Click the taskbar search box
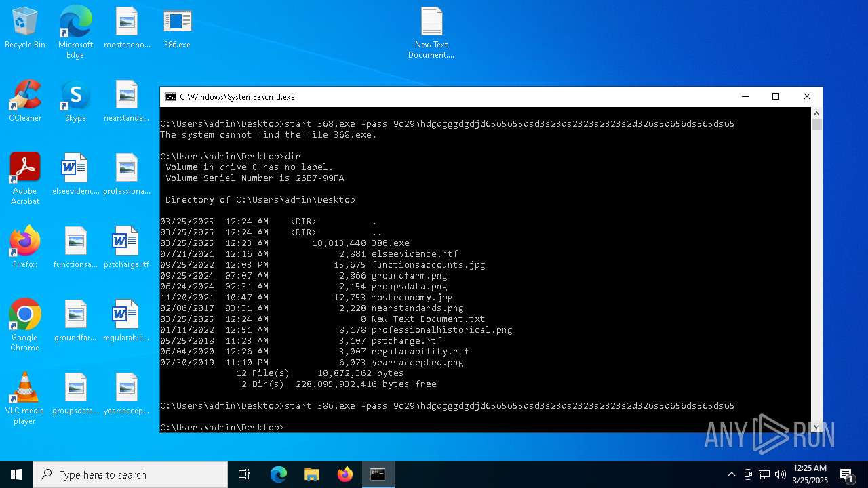The image size is (868, 488). pos(130,474)
